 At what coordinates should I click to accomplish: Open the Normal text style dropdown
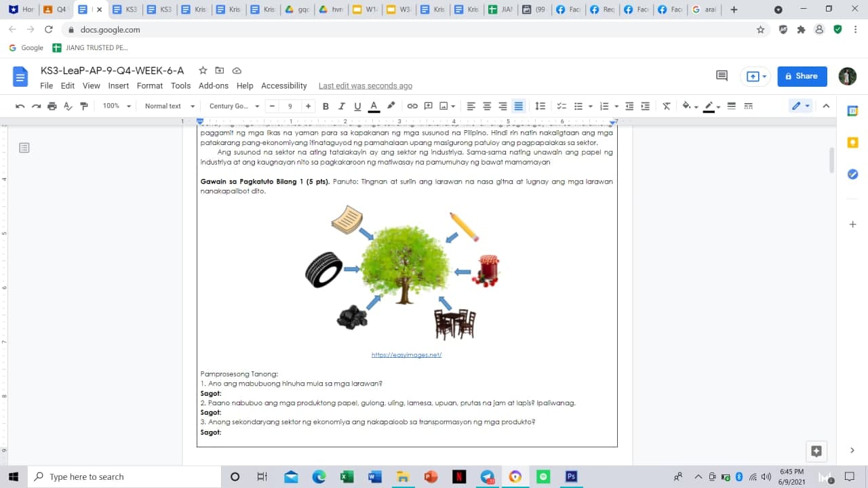point(170,106)
